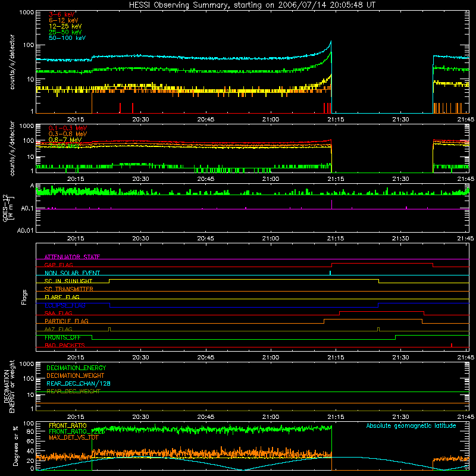The width and height of the screenshot is (476, 476).
Task: Click the 20:30 time label under Flags panel
Action: click(x=140, y=358)
